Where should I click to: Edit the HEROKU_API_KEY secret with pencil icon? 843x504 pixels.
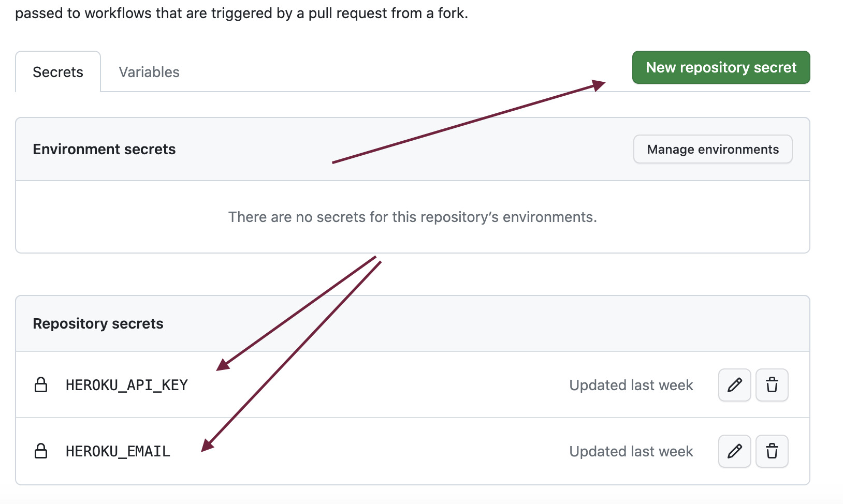pos(734,385)
